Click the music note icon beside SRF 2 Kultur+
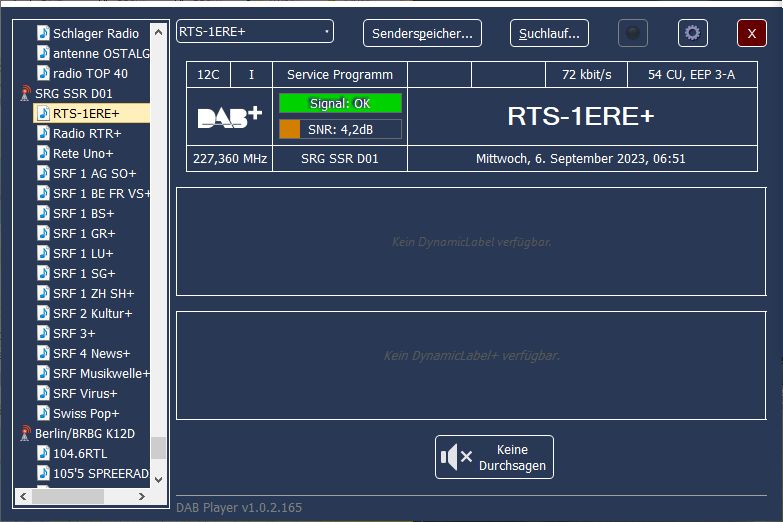783x522 pixels. click(43, 313)
